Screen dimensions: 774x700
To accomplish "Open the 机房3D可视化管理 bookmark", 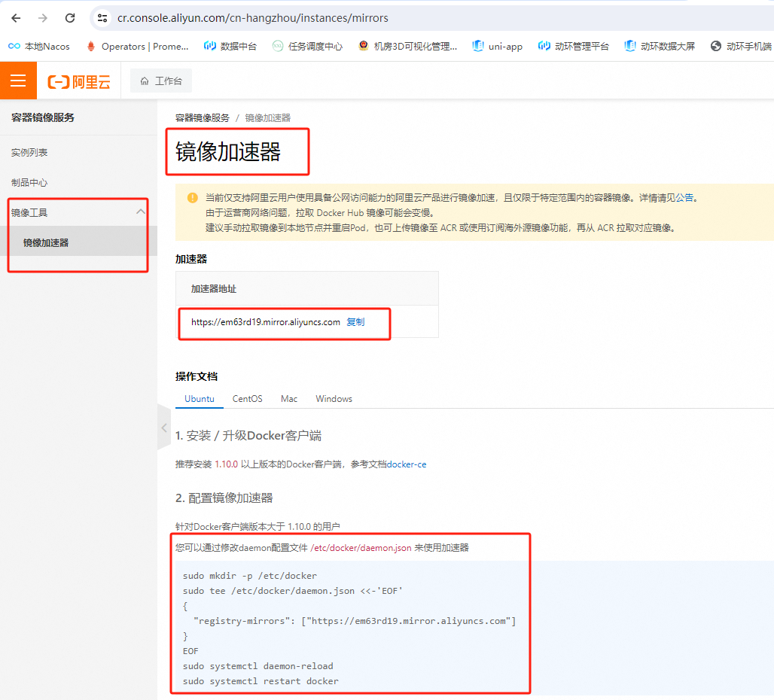I will (408, 47).
